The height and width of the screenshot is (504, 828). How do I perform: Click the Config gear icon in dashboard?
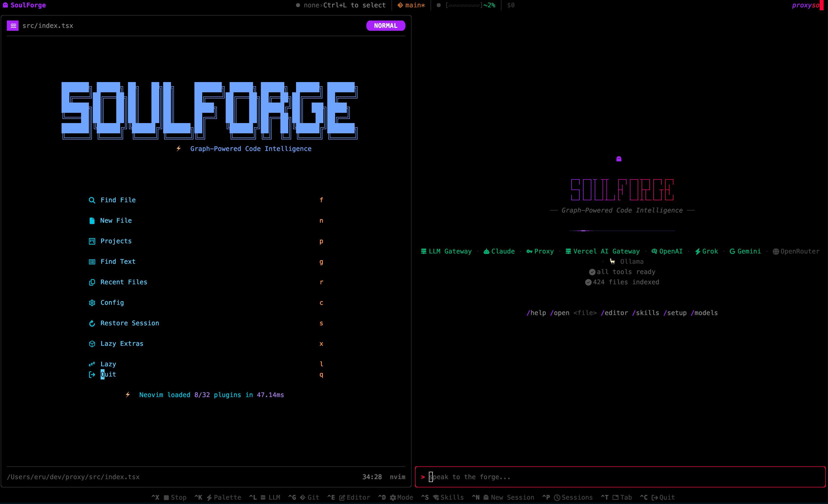pos(92,302)
